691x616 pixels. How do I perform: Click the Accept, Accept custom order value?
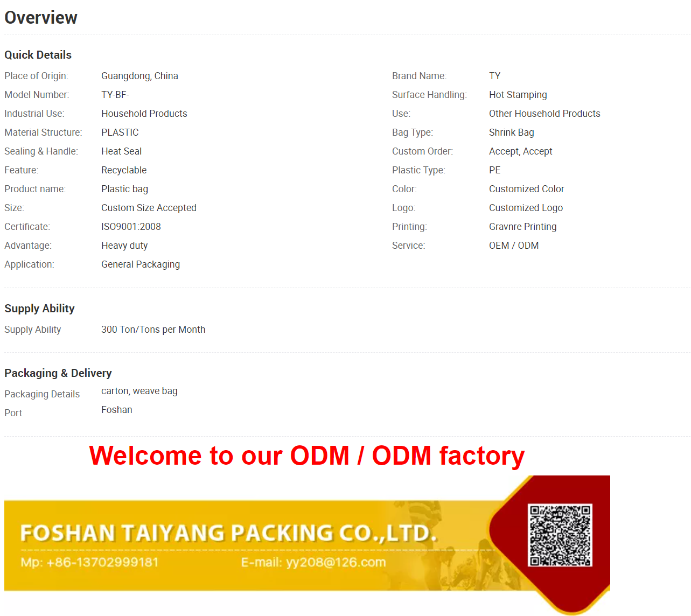(x=521, y=151)
